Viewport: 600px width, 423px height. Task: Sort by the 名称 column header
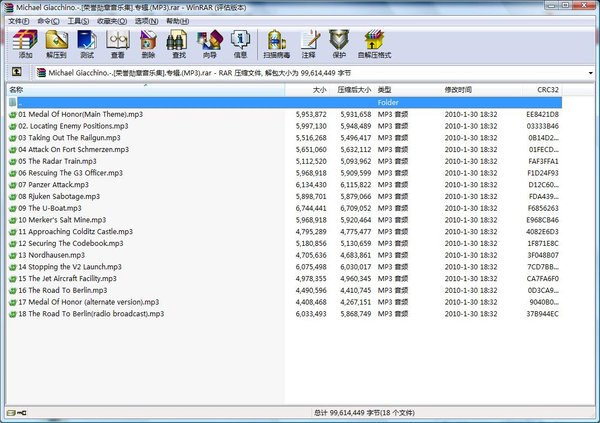tap(145, 90)
